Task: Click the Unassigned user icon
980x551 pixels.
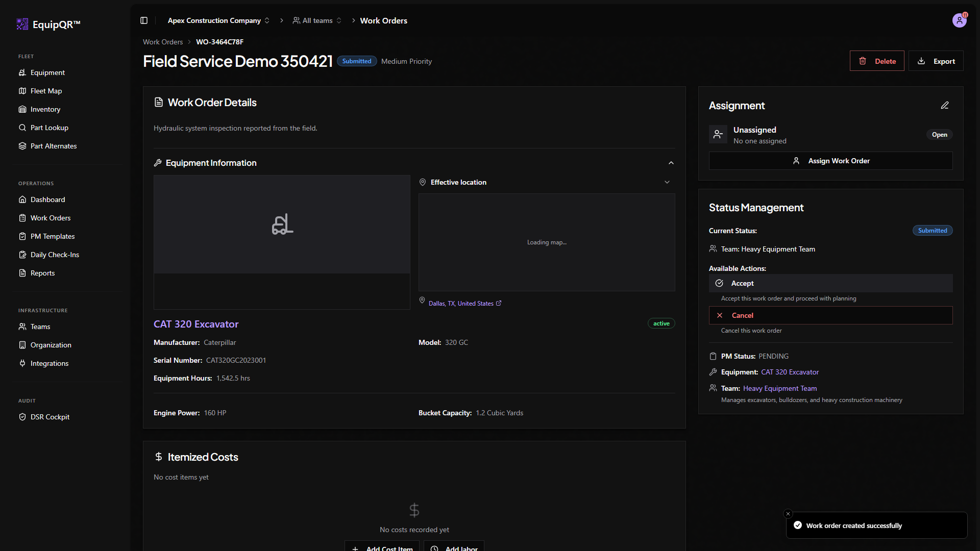Action: (718, 135)
